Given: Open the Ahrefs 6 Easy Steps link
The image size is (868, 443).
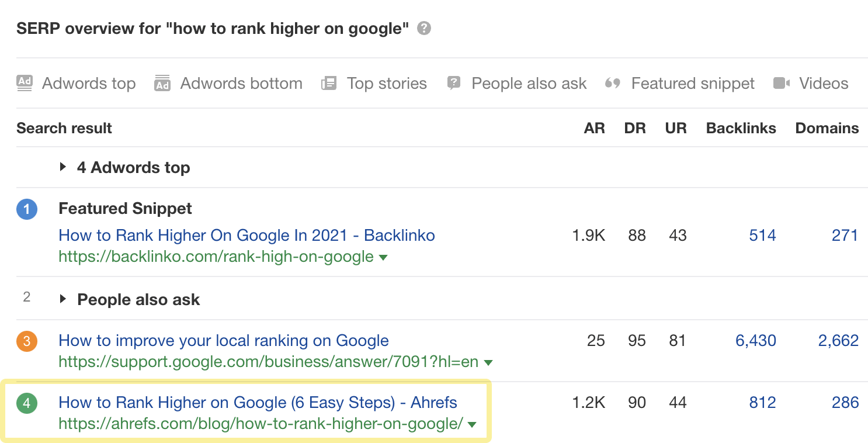Looking at the screenshot, I should click(258, 403).
